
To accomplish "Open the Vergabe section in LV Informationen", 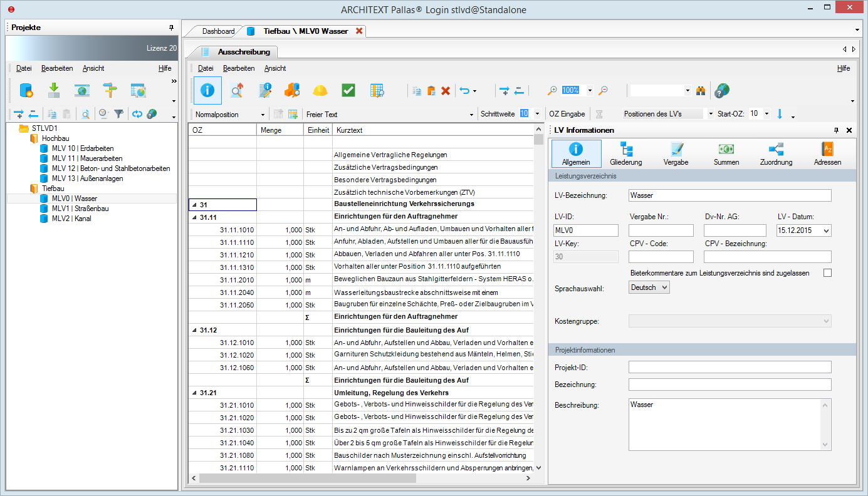I will [x=676, y=154].
